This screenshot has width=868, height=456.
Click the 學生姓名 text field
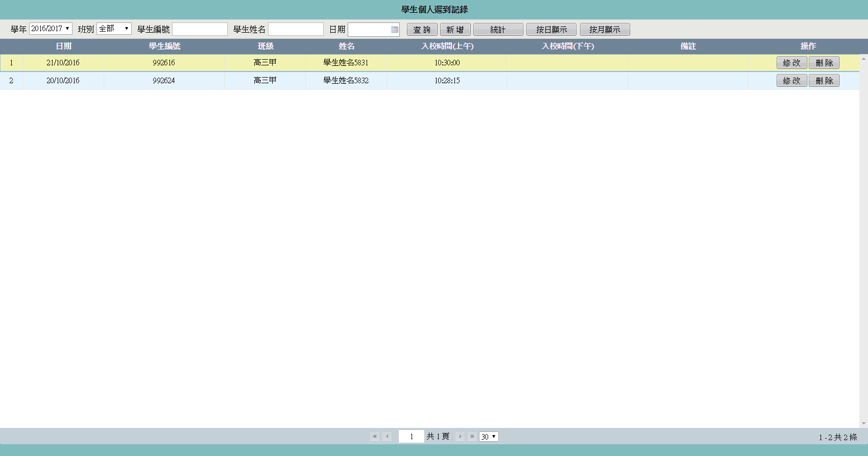pos(296,29)
